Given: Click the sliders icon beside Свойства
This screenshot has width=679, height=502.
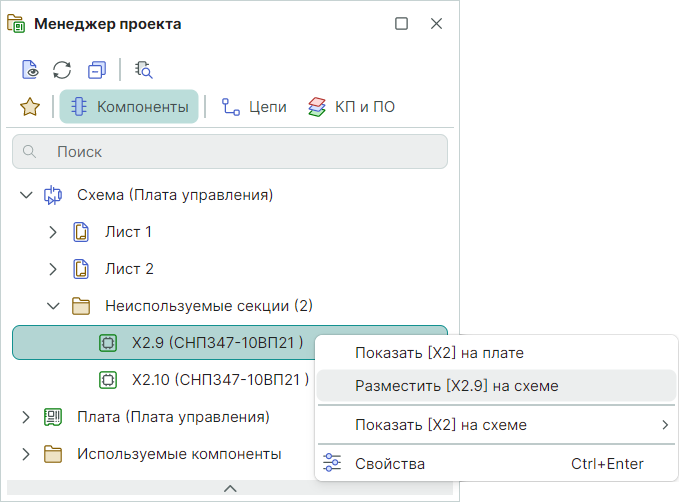Looking at the screenshot, I should click(x=332, y=463).
